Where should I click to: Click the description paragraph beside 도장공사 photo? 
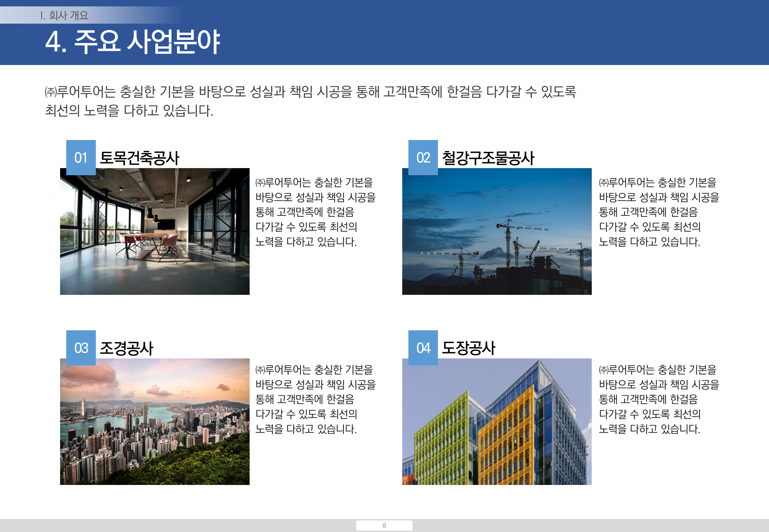[x=659, y=399]
